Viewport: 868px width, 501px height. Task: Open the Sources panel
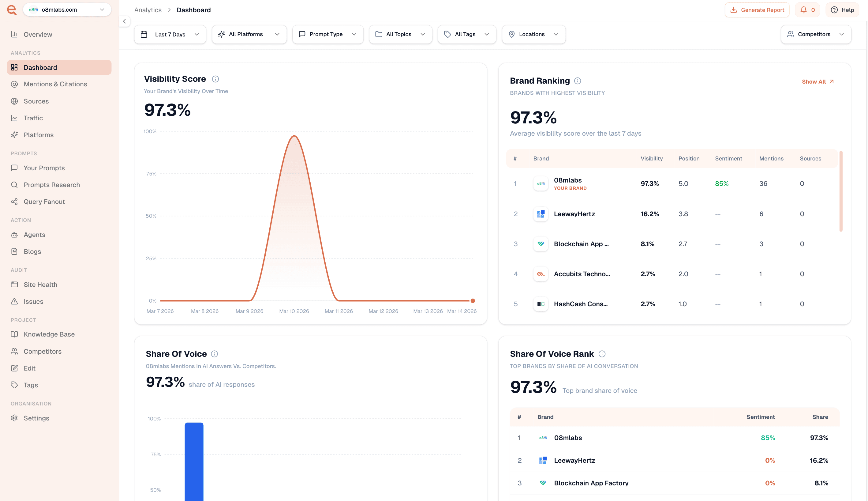tap(36, 101)
